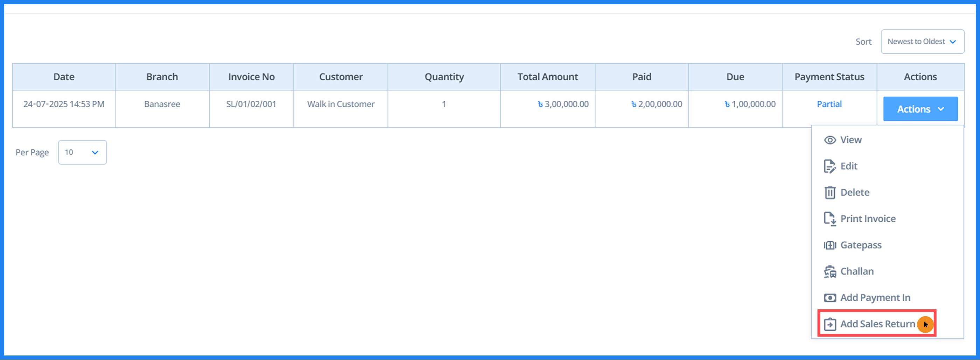Open the Newest to Oldest sort dropdown
This screenshot has height=360, width=980.
coord(922,41)
